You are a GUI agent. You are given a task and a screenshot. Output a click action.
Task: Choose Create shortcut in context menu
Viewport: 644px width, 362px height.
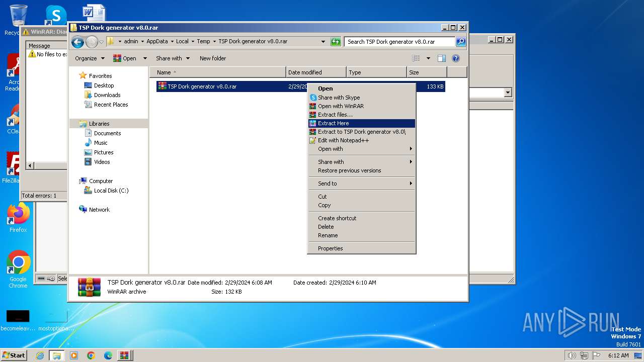(362, 218)
